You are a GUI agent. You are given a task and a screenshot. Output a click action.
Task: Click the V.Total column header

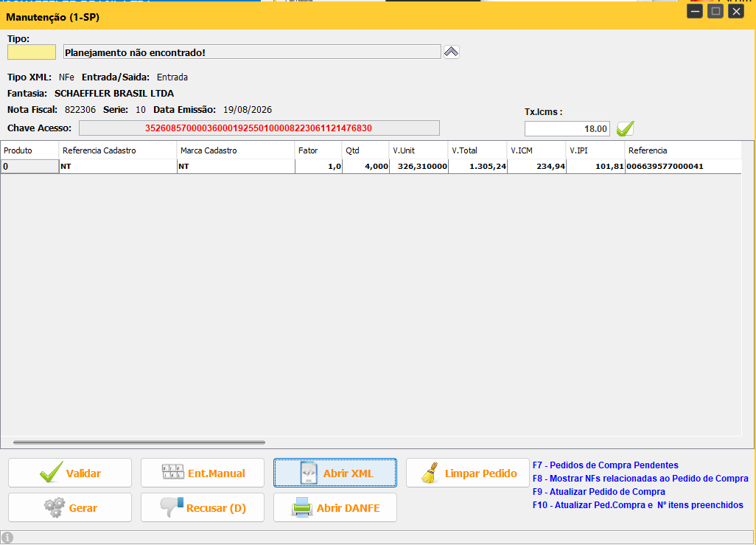[477, 150]
